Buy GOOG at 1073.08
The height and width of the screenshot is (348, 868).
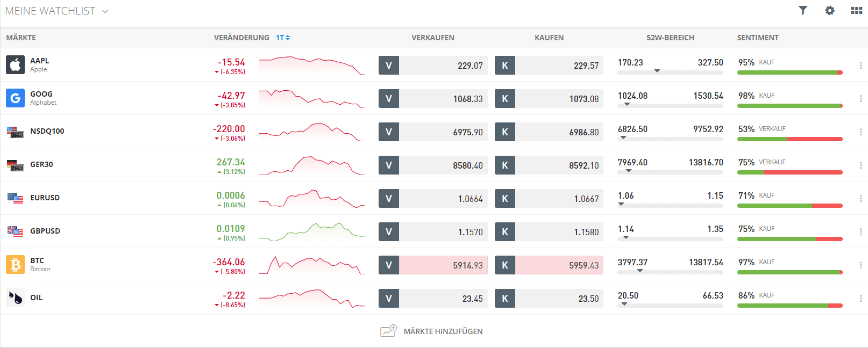(x=549, y=99)
